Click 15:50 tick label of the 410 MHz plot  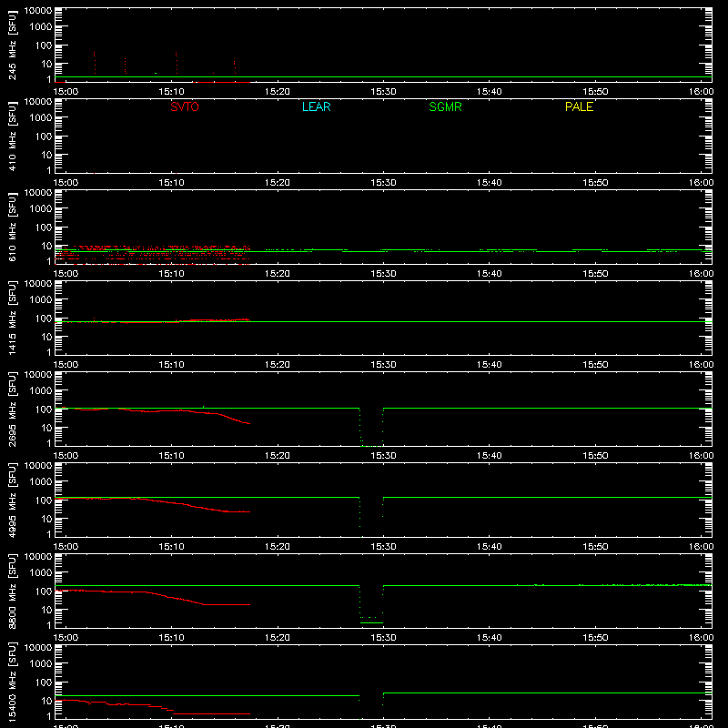(595, 183)
